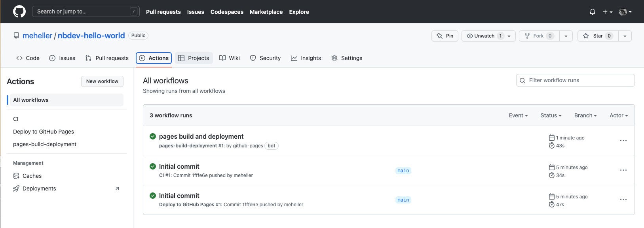
Task: Focus the Search or jump to field
Action: (85, 11)
